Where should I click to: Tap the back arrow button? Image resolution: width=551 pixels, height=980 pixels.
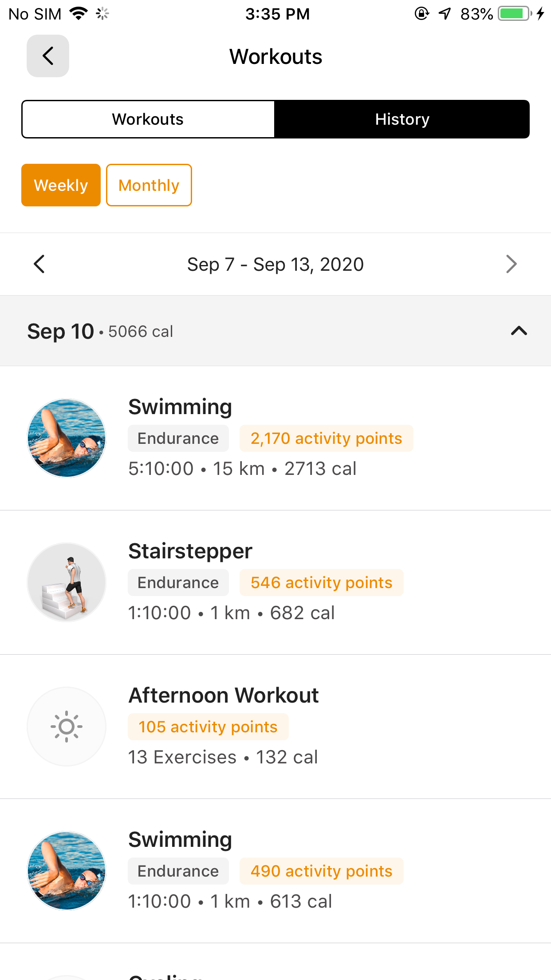coord(48,56)
